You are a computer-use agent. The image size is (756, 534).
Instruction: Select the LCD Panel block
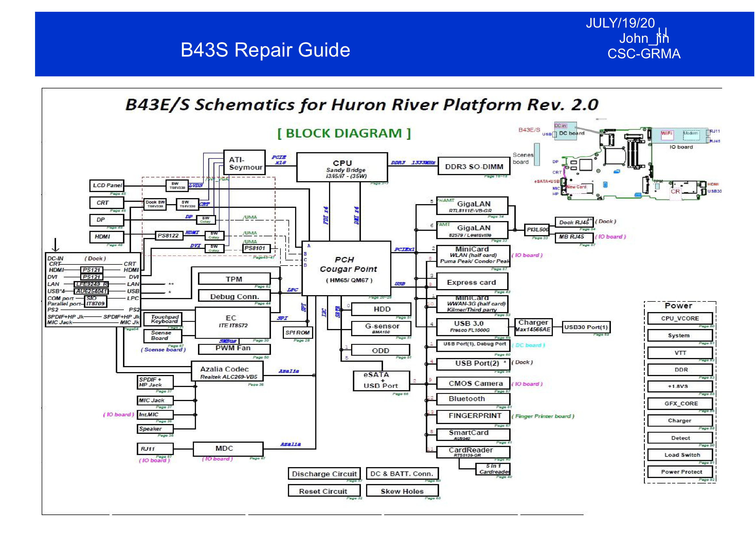tap(107, 185)
